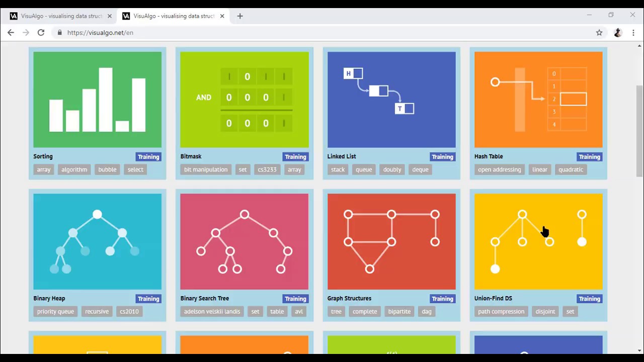Click the bipartite tag
This screenshot has height=362, width=644.
coord(399,311)
